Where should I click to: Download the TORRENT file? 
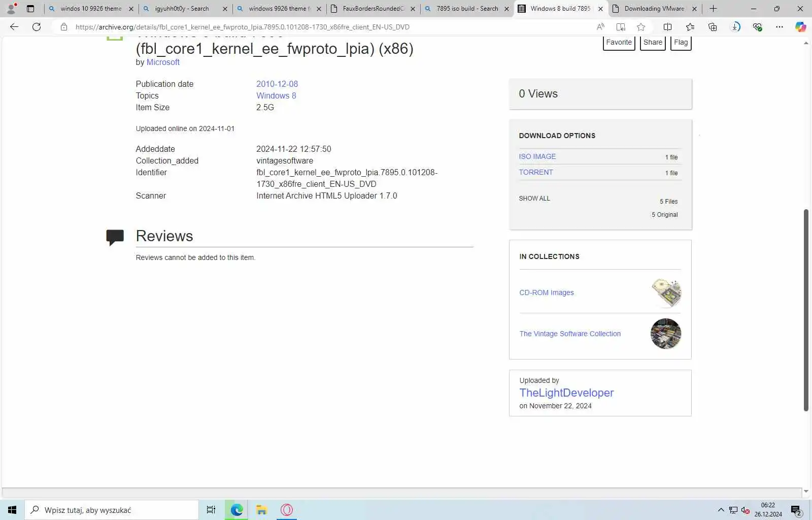coord(536,172)
